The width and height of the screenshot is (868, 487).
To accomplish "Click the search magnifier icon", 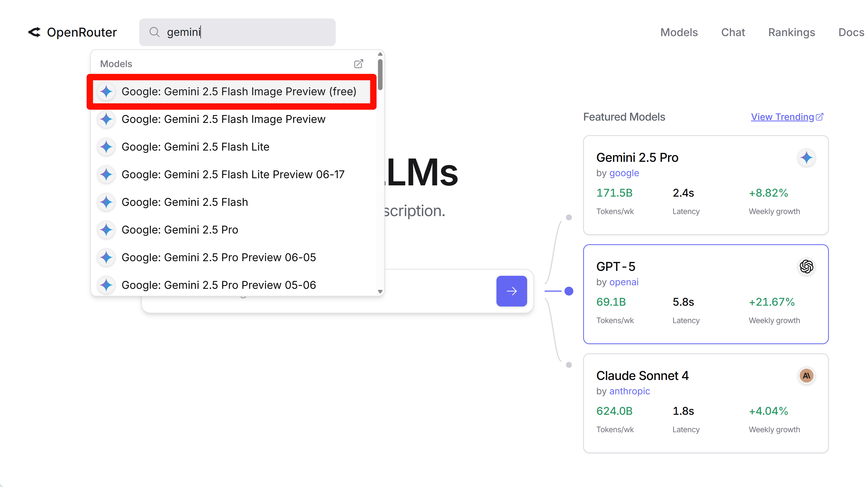I will [x=154, y=32].
